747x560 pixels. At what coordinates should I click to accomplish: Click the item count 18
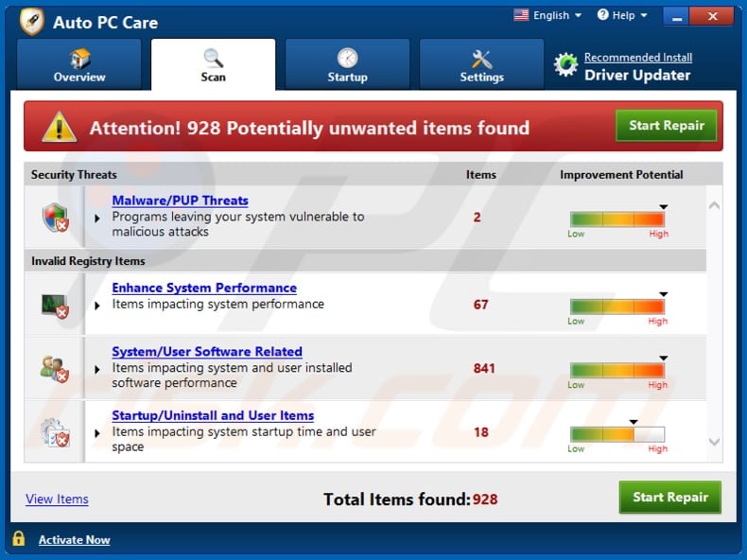coord(481,432)
